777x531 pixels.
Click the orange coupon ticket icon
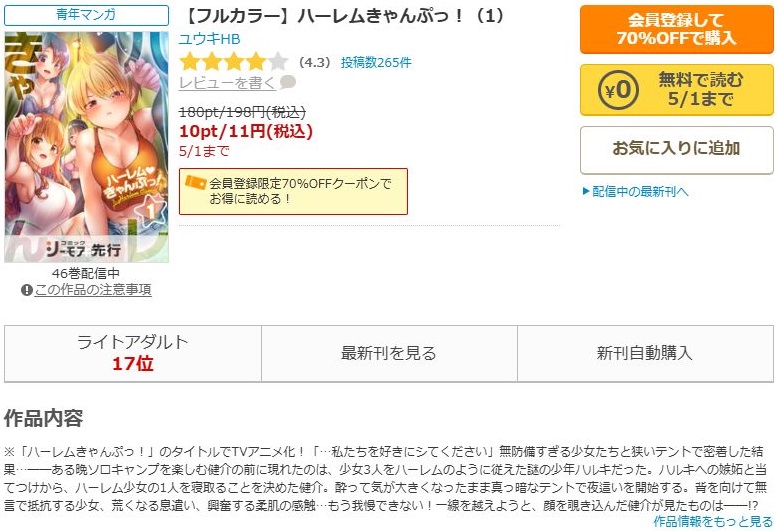pyautogui.click(x=195, y=183)
